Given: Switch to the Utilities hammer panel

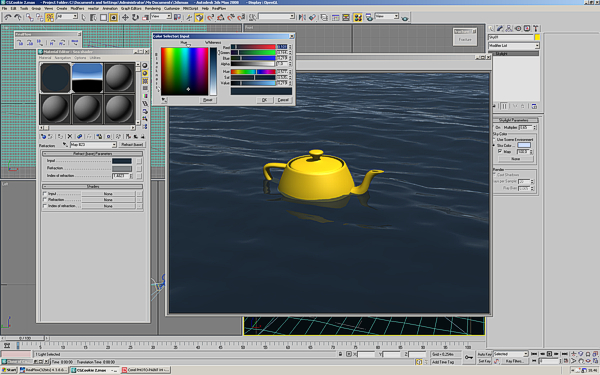Looking at the screenshot, I should tap(535, 28).
